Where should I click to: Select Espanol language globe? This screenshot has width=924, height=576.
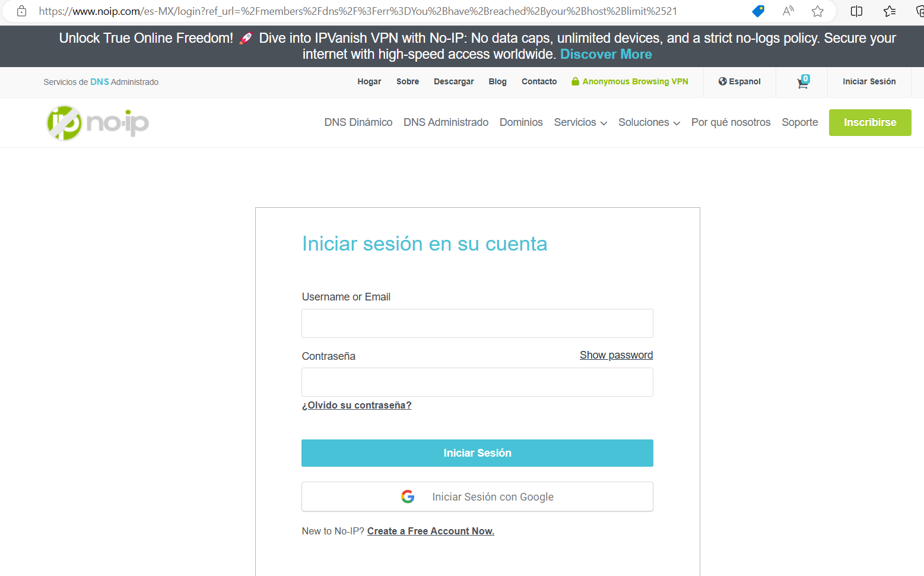[739, 82]
